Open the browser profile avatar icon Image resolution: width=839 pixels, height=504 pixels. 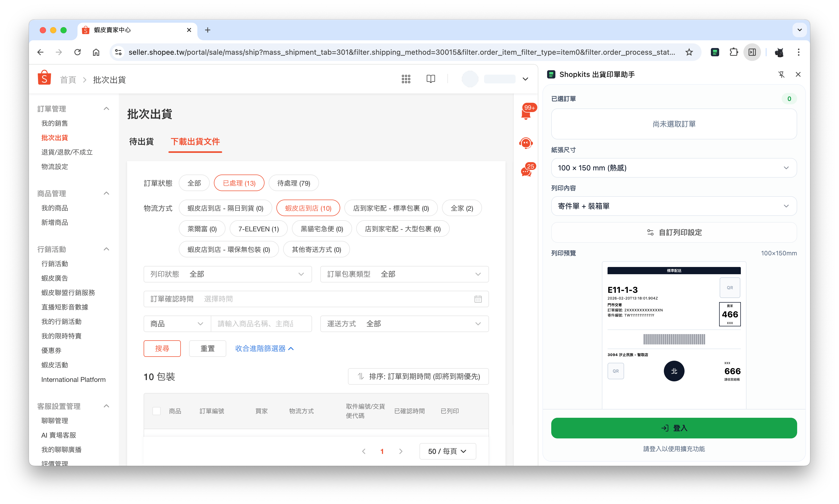[779, 52]
